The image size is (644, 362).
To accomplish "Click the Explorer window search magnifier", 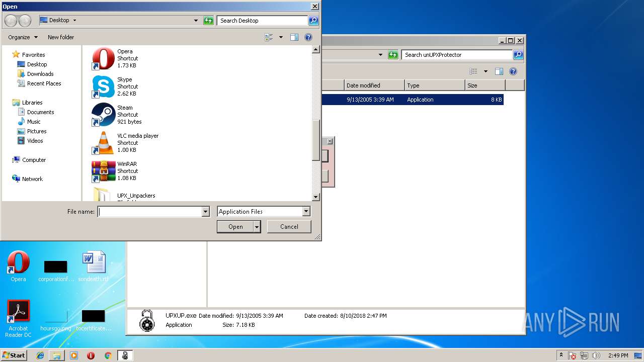I will (518, 55).
